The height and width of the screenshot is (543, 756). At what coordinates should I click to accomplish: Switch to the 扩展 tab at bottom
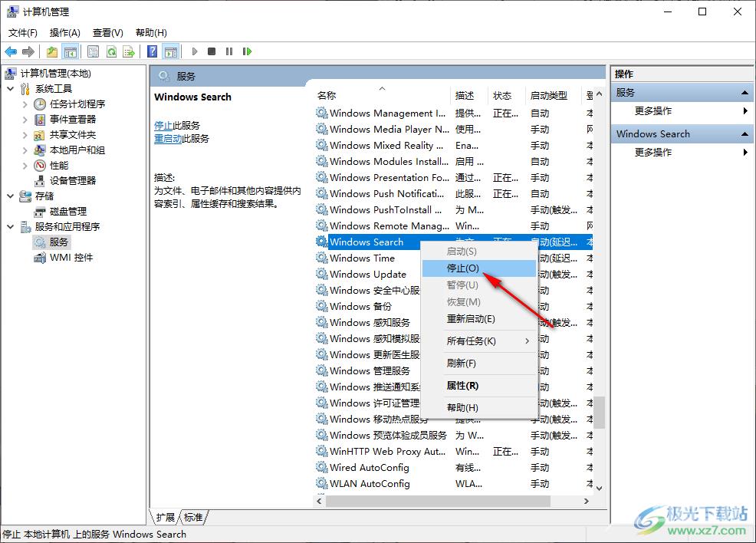point(166,518)
